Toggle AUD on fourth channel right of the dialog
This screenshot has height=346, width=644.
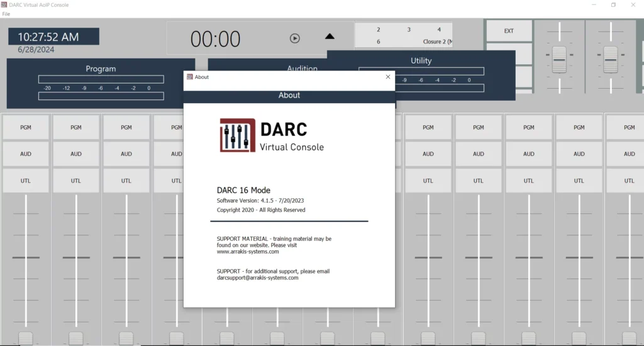point(579,153)
